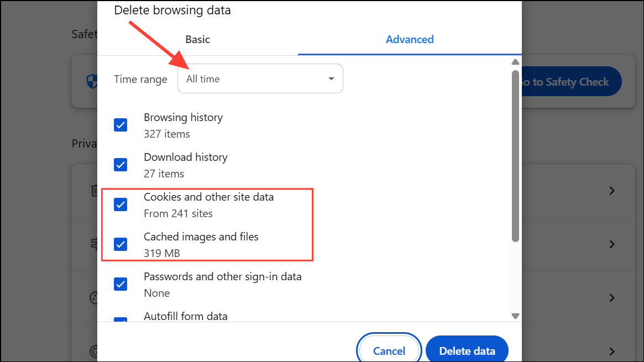
Task: Click chevron arrow on the trash-icon row
Action: tap(612, 191)
